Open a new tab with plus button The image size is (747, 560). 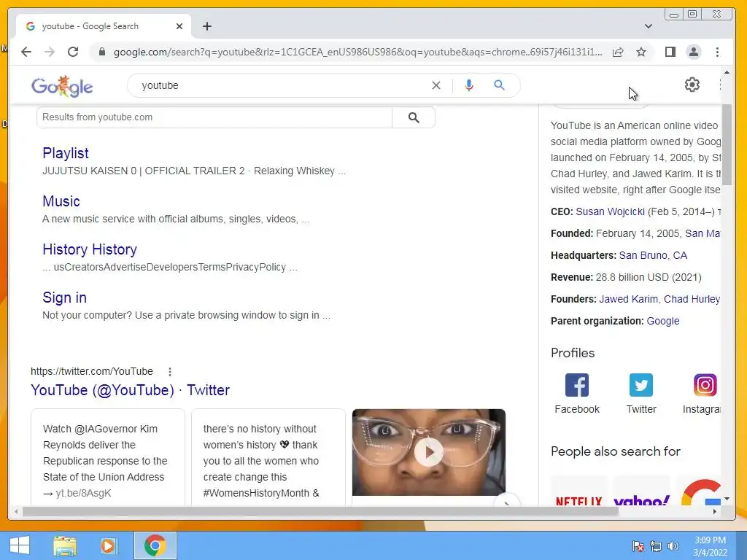click(206, 26)
